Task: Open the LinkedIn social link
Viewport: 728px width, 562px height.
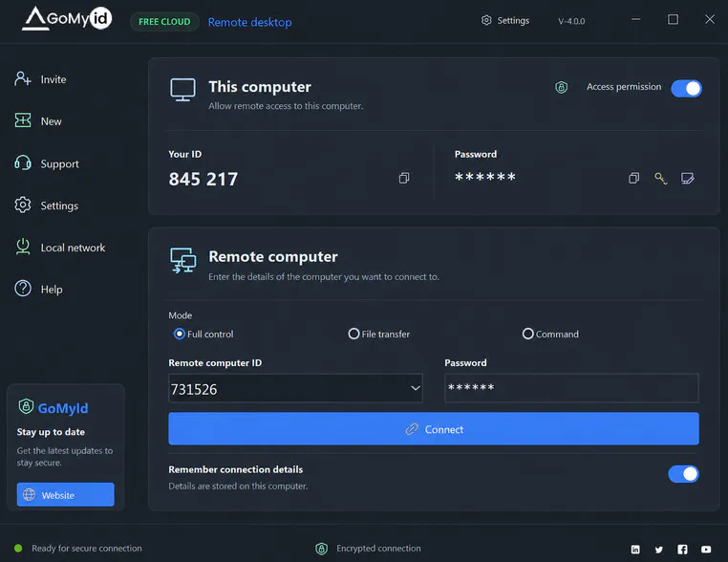Action: pyautogui.click(x=635, y=550)
